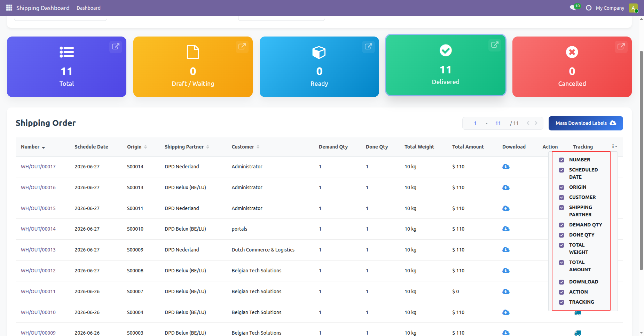Image resolution: width=644 pixels, height=336 pixels.
Task: Open shipping order WH/OUT/00011
Action: click(x=38, y=291)
